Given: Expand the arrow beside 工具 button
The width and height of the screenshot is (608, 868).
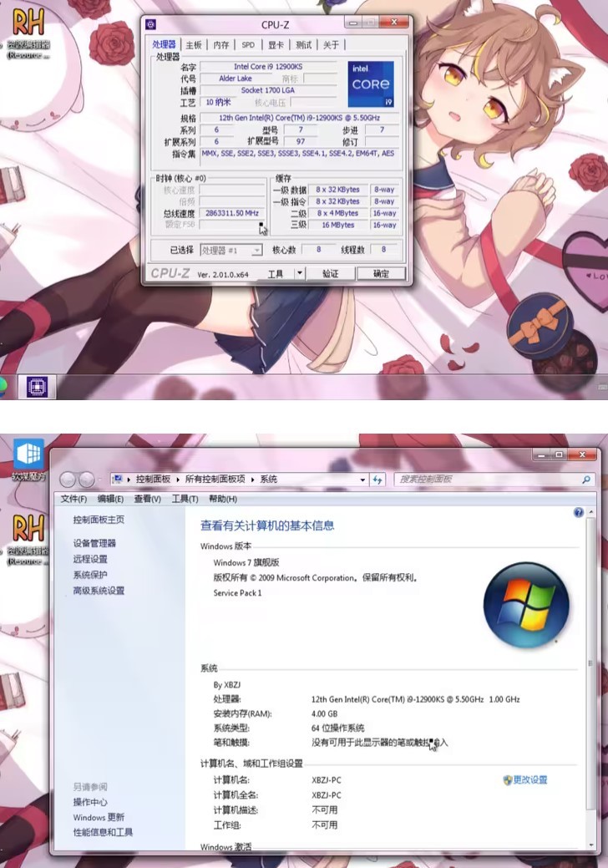Looking at the screenshot, I should [x=299, y=273].
